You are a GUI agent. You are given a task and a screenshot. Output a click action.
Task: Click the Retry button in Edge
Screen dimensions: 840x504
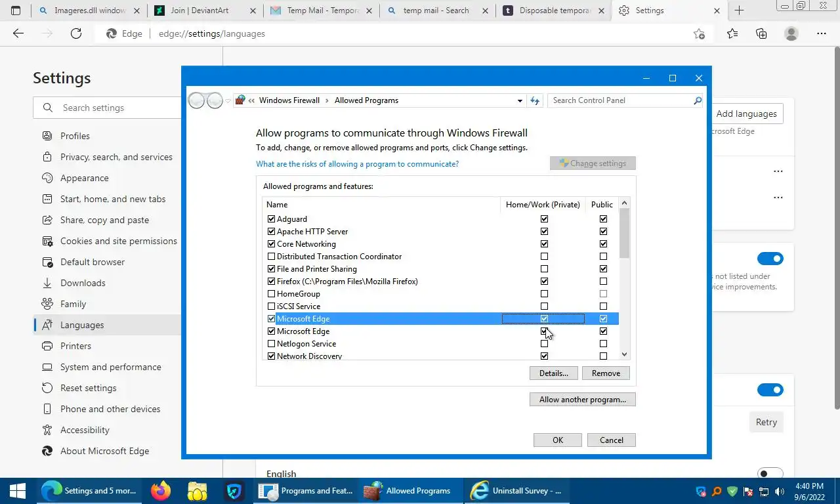tap(766, 422)
